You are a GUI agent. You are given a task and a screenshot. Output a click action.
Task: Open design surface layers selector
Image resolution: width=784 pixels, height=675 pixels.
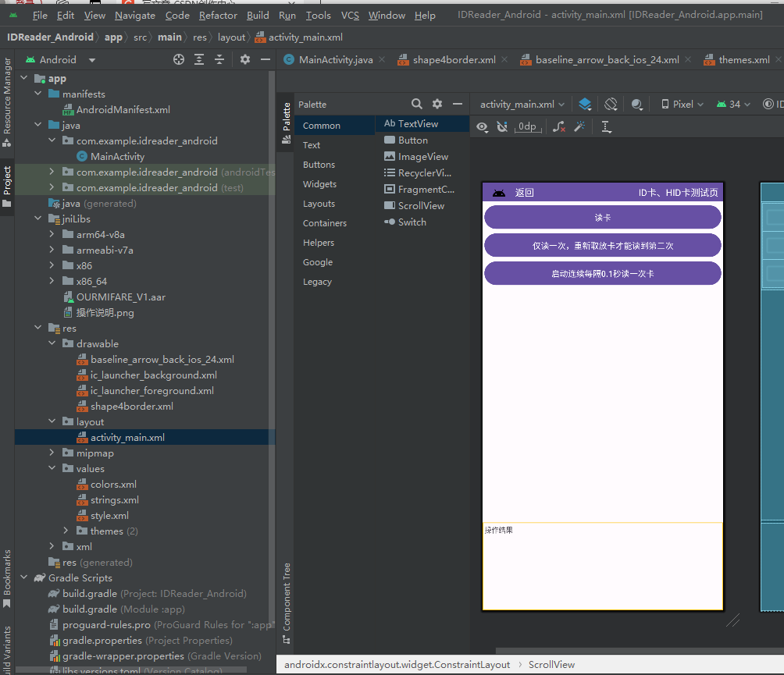click(585, 104)
